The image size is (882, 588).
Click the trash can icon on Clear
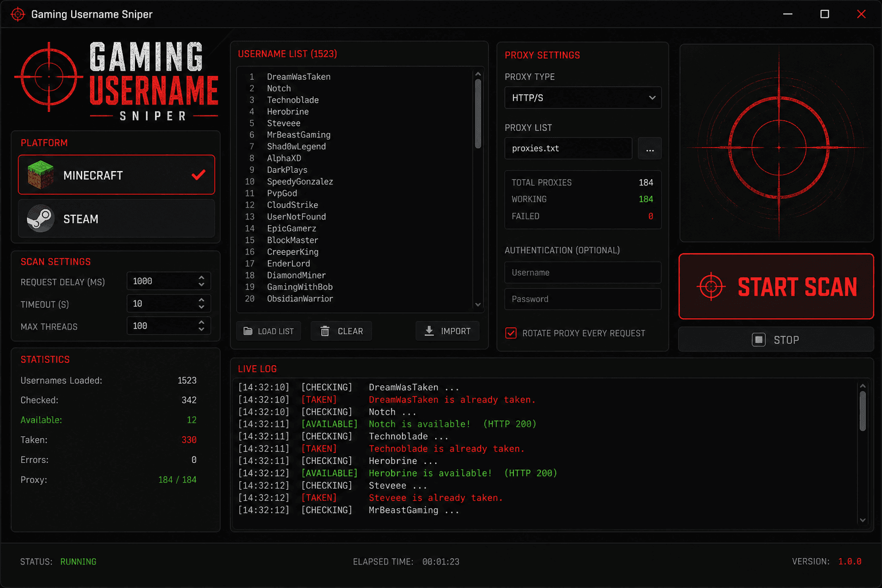tap(325, 331)
